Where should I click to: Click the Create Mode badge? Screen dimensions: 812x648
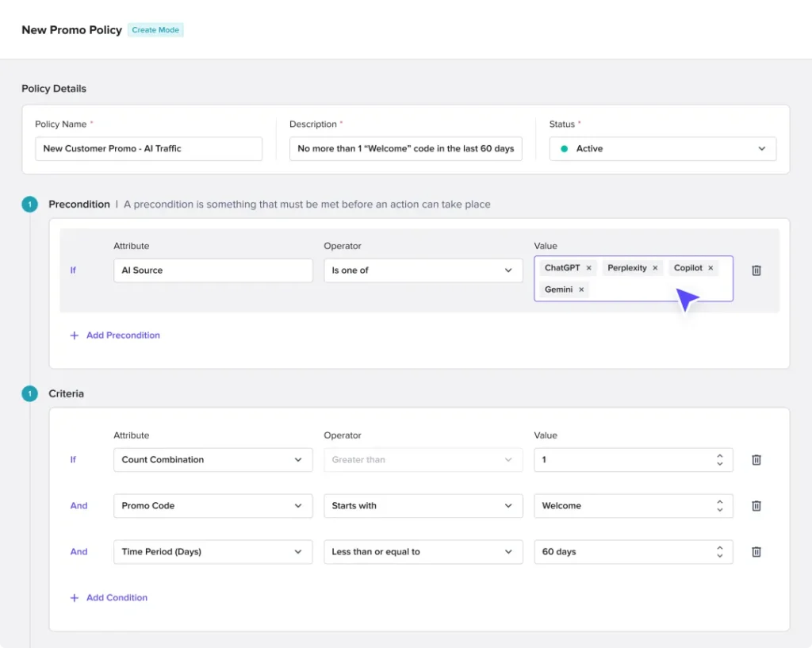pyautogui.click(x=155, y=30)
